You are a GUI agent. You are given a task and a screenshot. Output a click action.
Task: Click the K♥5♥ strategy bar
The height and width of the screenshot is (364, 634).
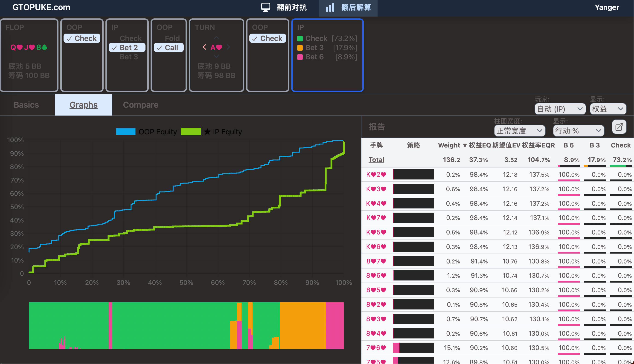pyautogui.click(x=413, y=232)
